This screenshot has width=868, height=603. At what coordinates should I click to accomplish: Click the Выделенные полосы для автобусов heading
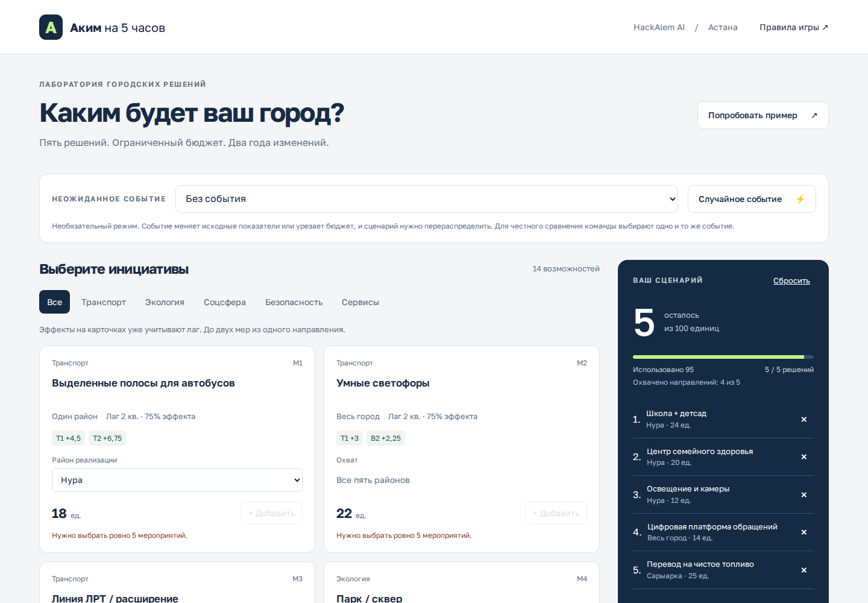coord(143,384)
